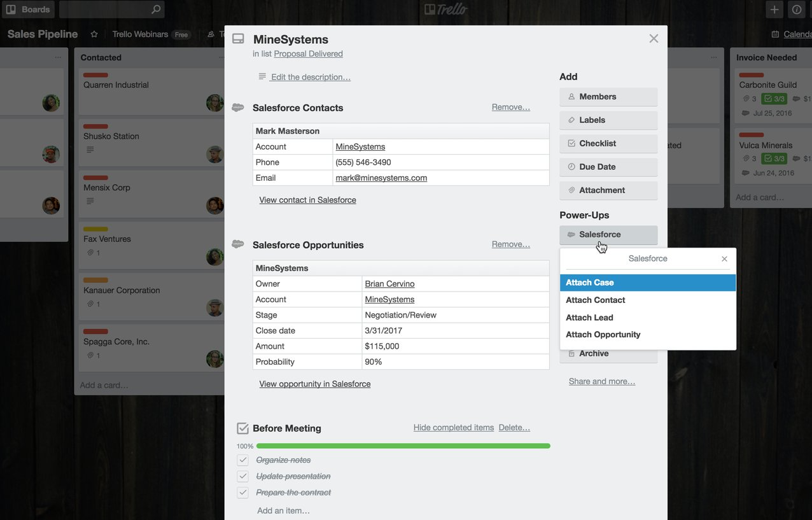This screenshot has width=812, height=520.
Task: Open the Mensix Corp card
Action: (x=151, y=195)
